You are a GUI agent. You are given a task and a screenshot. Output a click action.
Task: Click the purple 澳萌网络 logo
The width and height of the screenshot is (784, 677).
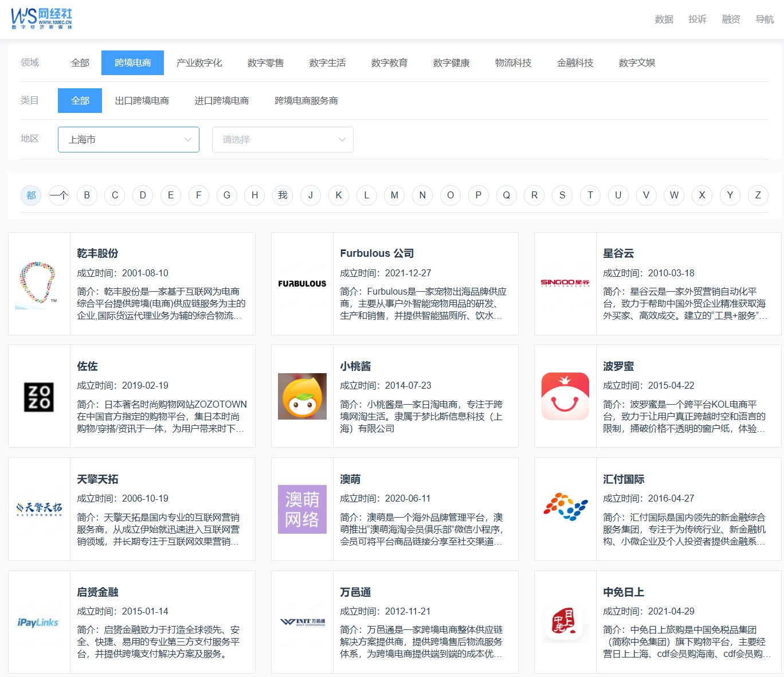pos(302,509)
